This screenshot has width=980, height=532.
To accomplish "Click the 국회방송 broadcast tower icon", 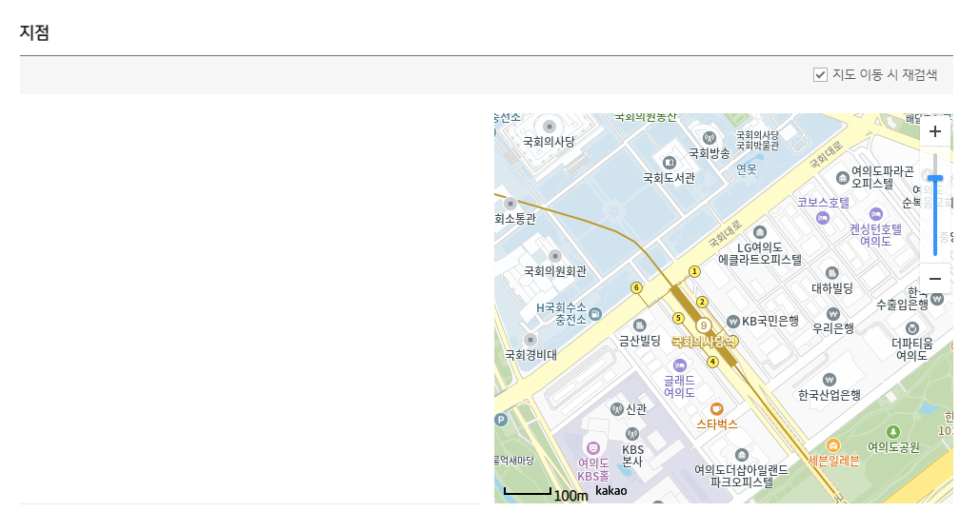I will (709, 138).
